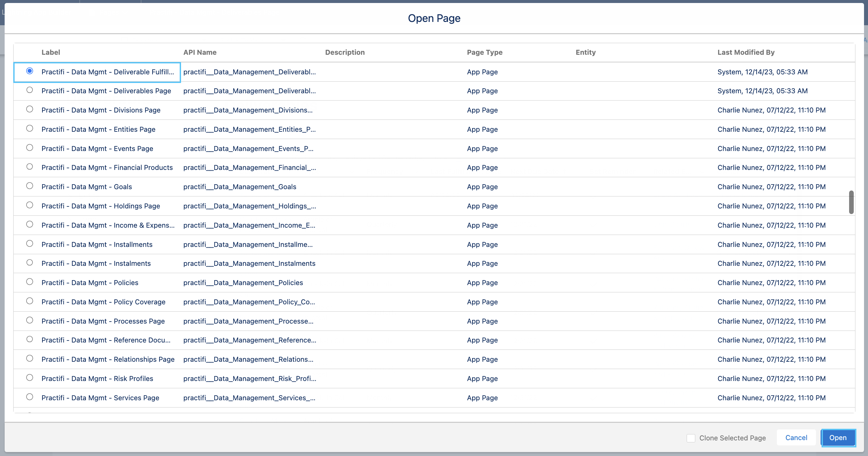Image resolution: width=868 pixels, height=456 pixels.
Task: Select the Services Page radio button
Action: [x=30, y=397]
